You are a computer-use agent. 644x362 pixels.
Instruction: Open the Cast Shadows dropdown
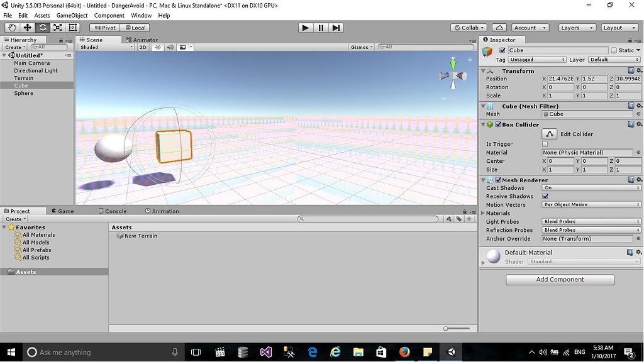click(x=590, y=187)
